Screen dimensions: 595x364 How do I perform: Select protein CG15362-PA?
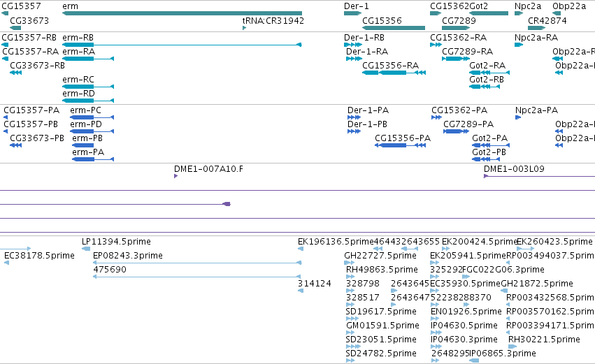click(459, 110)
